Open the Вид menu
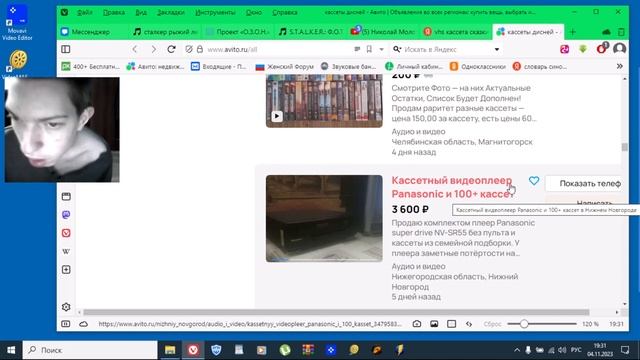This screenshot has width=640, height=360. 141,13
